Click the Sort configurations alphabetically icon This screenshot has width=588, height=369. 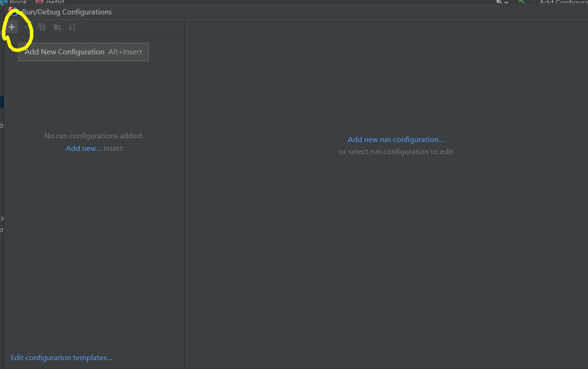coord(72,27)
